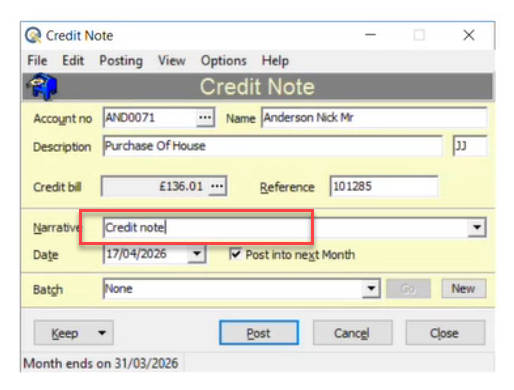Click the Close button
Screen dimensions: 514x390
coord(445,333)
